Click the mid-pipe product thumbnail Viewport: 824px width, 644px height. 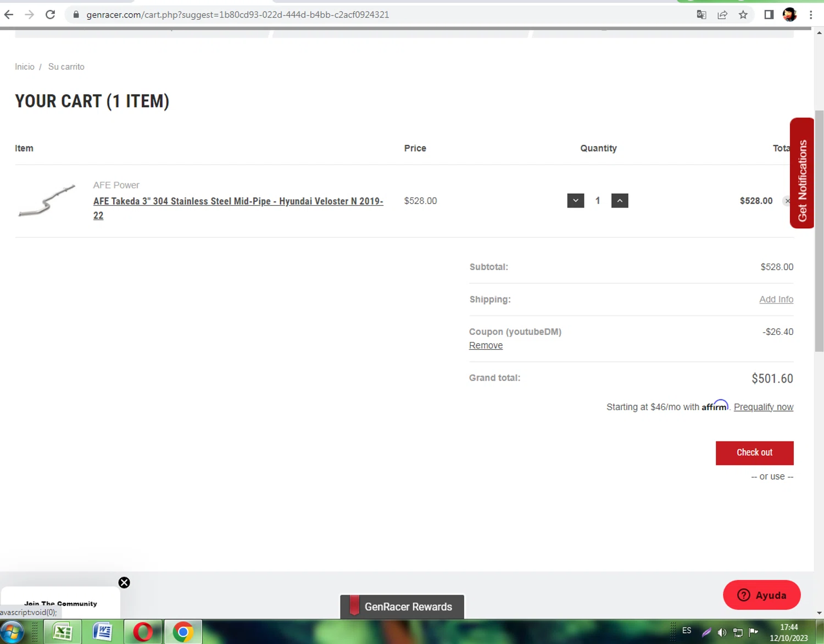pos(47,200)
